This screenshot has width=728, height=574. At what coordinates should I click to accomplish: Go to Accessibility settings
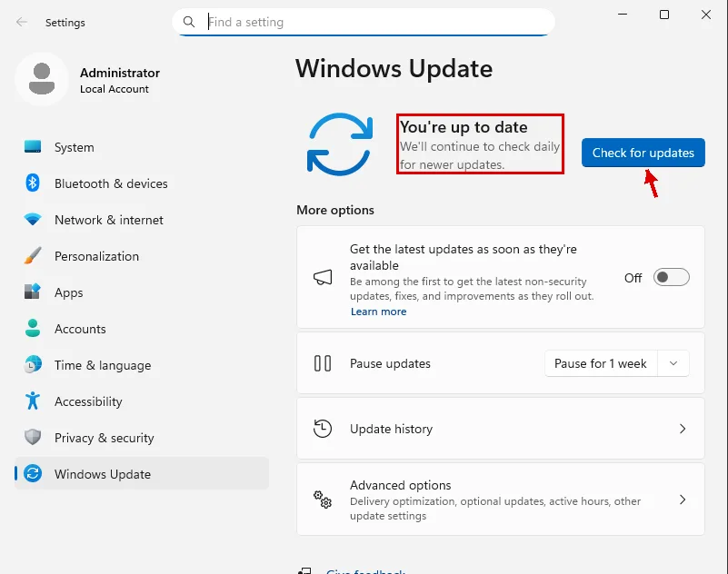tap(142, 401)
